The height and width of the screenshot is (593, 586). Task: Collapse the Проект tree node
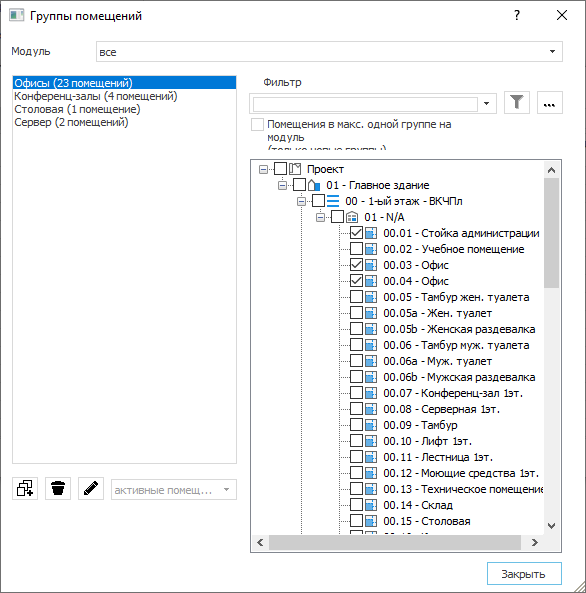pyautogui.click(x=263, y=169)
